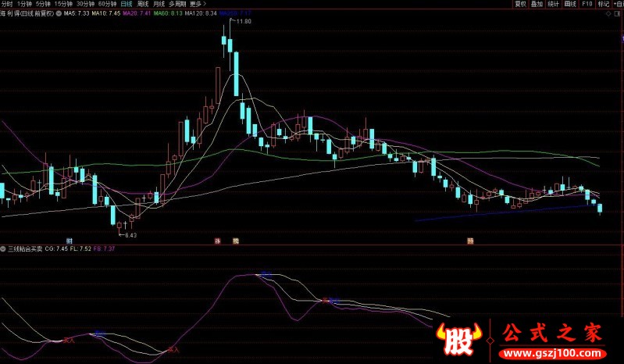Toggle the side panel icon at top right

pos(618,14)
